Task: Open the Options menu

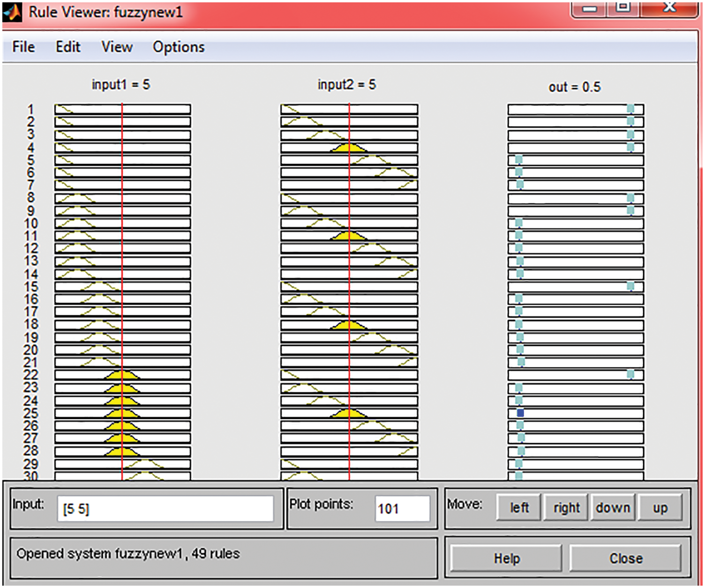Action: 179,47
